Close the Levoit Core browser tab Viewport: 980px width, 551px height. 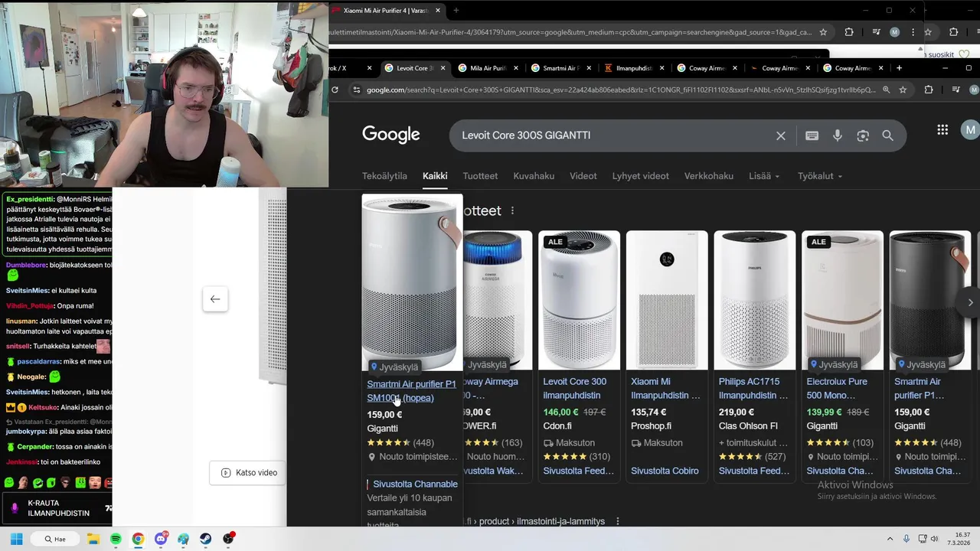pyautogui.click(x=443, y=68)
